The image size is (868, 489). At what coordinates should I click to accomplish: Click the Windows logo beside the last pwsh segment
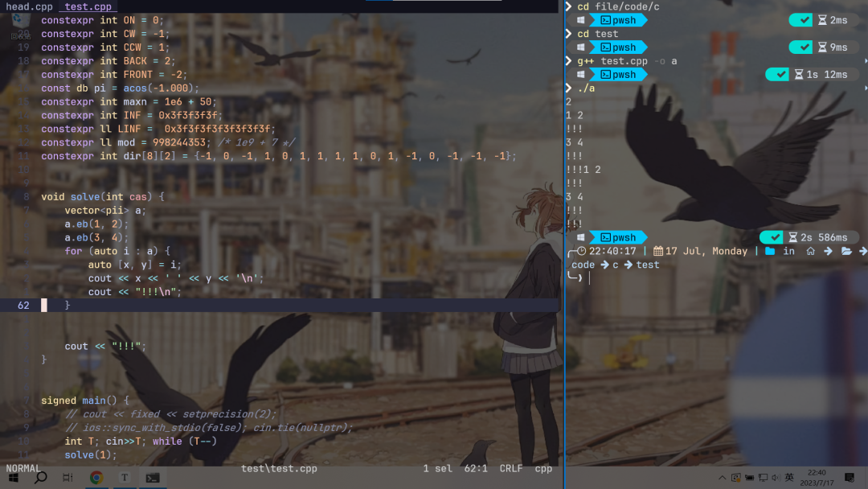(x=580, y=237)
